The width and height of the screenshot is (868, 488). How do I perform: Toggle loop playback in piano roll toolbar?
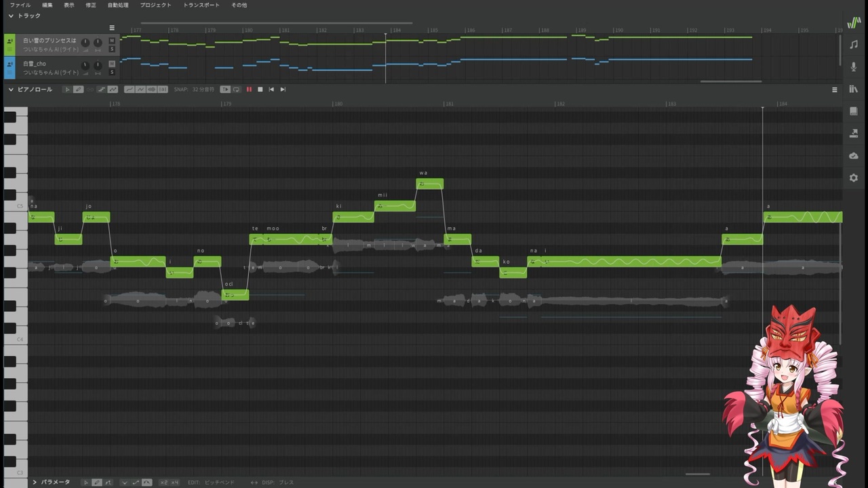coord(237,89)
